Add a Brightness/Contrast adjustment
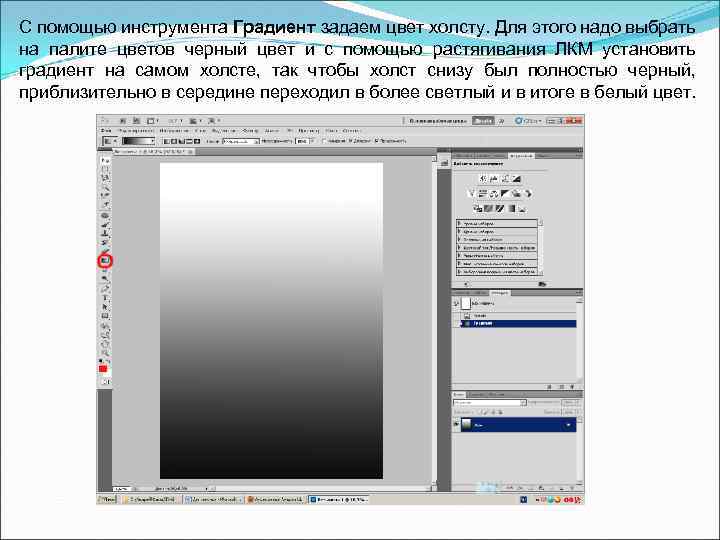This screenshot has width=720, height=540. pos(483,179)
